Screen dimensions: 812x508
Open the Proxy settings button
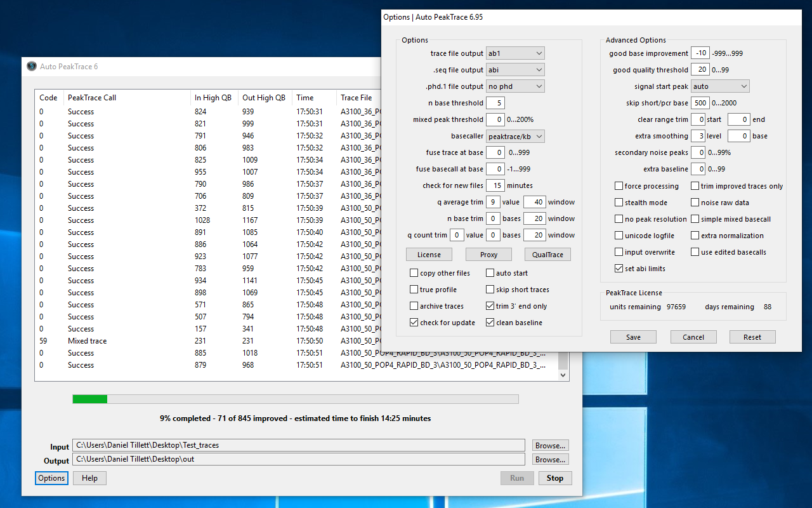[488, 255]
